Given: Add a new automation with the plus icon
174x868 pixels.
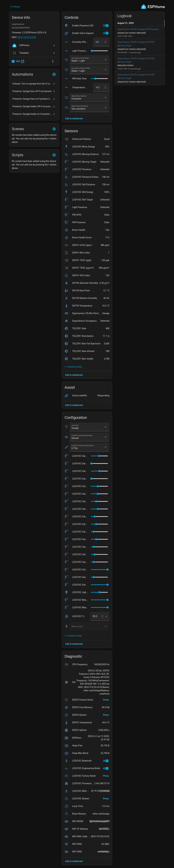Looking at the screenshot, I should pyautogui.click(x=54, y=74).
